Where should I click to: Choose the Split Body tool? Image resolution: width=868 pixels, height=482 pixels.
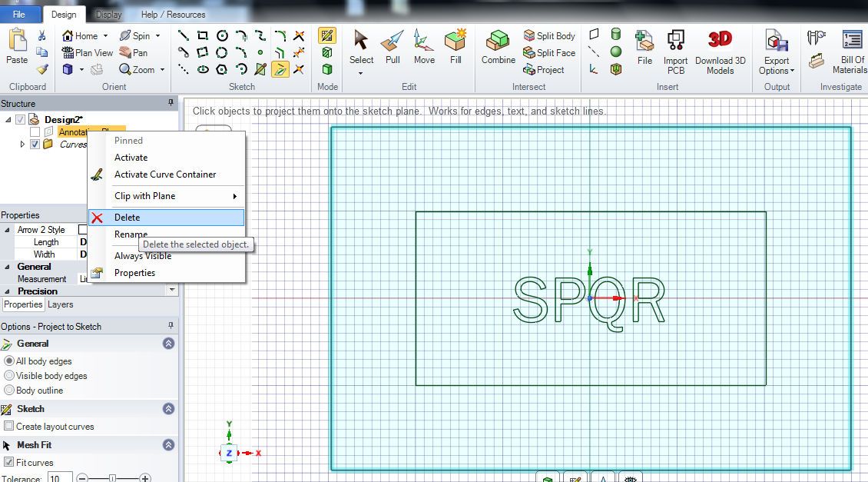pyautogui.click(x=549, y=36)
